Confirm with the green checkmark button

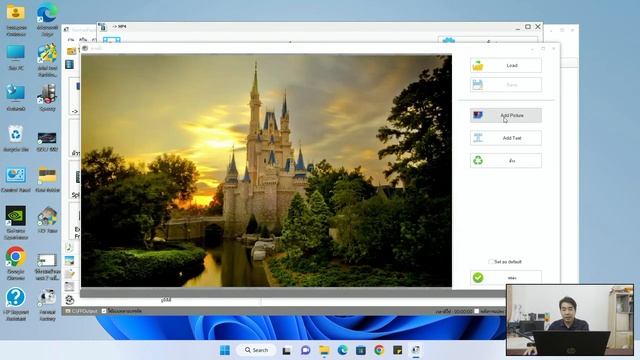click(506, 278)
